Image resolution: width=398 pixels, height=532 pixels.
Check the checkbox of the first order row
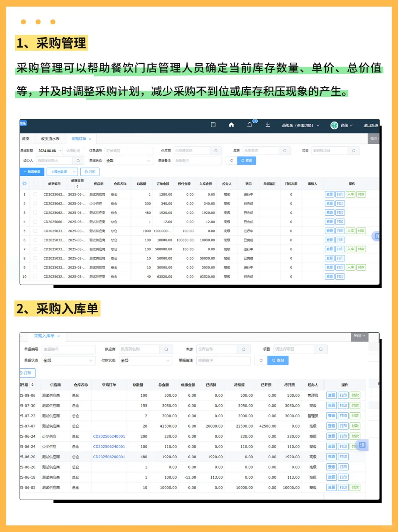pyautogui.click(x=35, y=194)
